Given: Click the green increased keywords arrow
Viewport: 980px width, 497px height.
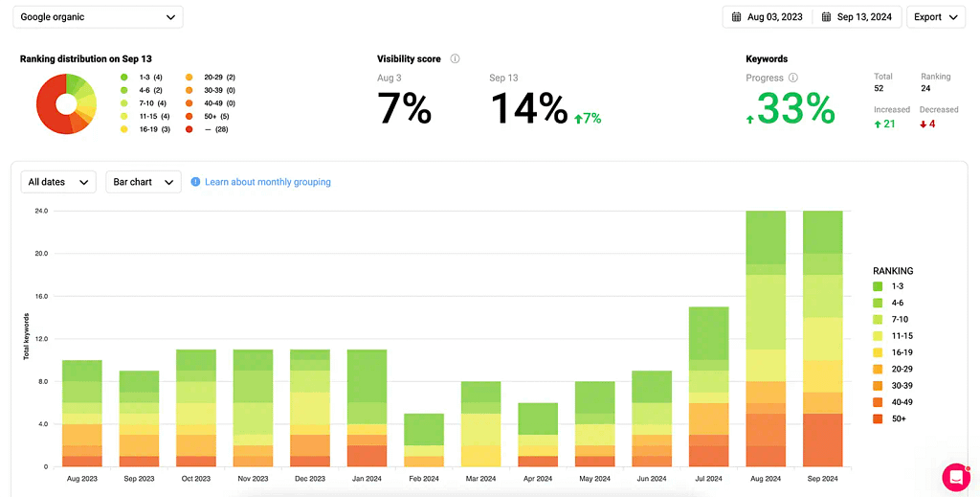Looking at the screenshot, I should click(879, 124).
